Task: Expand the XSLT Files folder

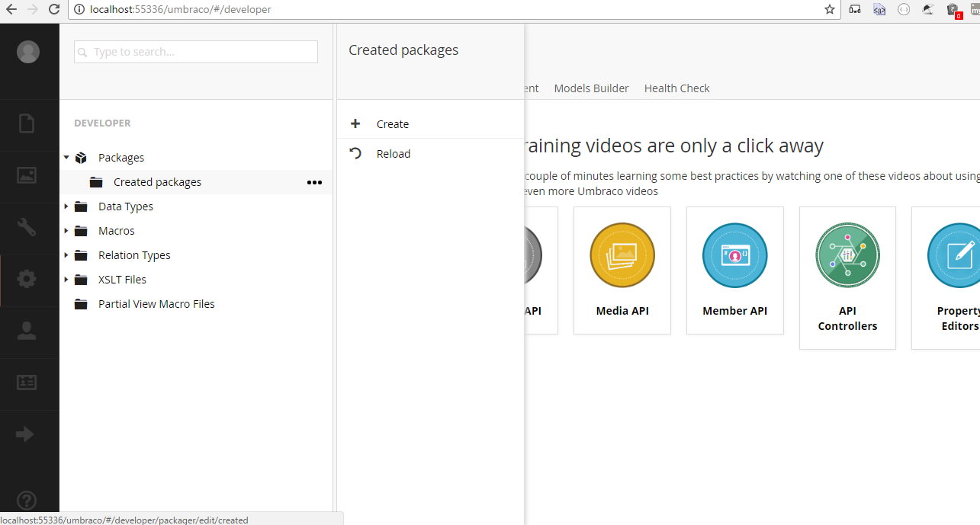Action: pos(66,280)
